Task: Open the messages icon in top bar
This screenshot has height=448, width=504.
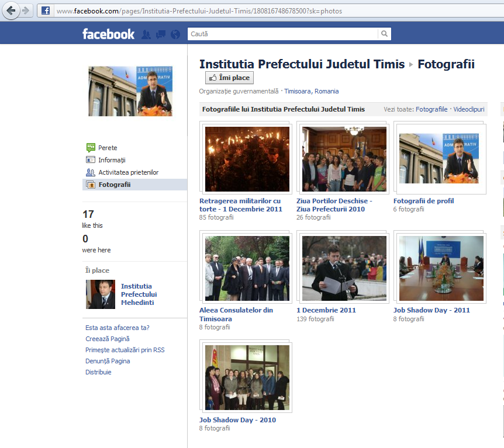Action: pyautogui.click(x=160, y=34)
